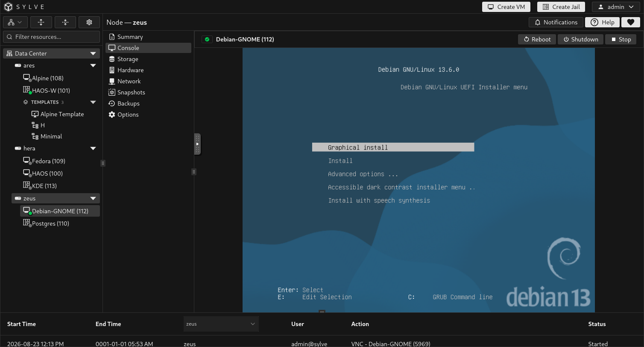Viewport: 644px width, 347px height.
Task: Click the expand all tree nodes icon
Action: click(41, 22)
